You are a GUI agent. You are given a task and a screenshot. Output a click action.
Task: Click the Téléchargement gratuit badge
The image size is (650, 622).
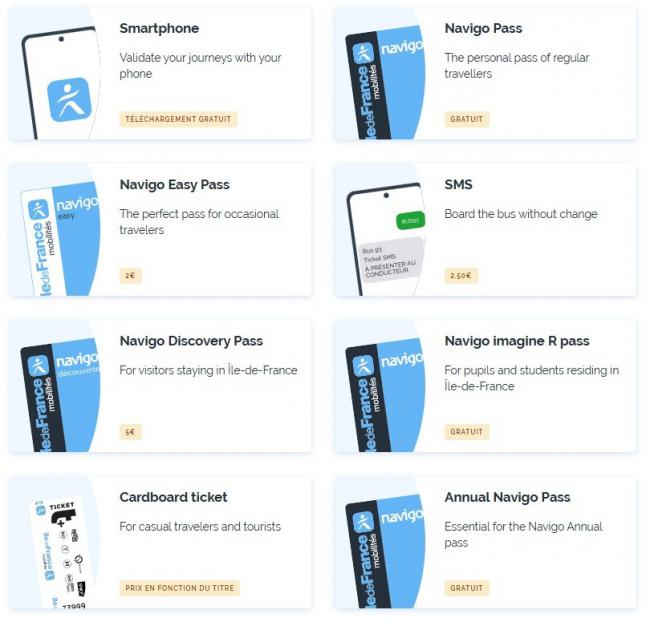pos(178,119)
